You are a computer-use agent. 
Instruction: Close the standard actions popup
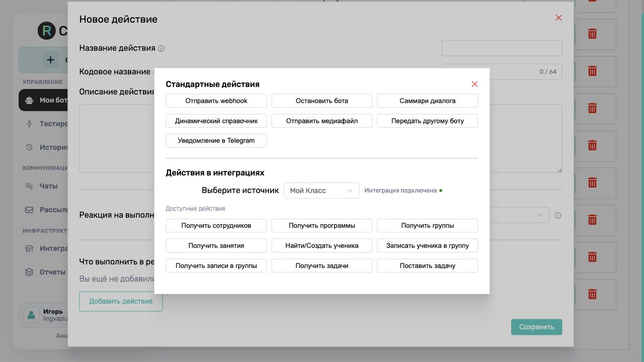pos(474,84)
